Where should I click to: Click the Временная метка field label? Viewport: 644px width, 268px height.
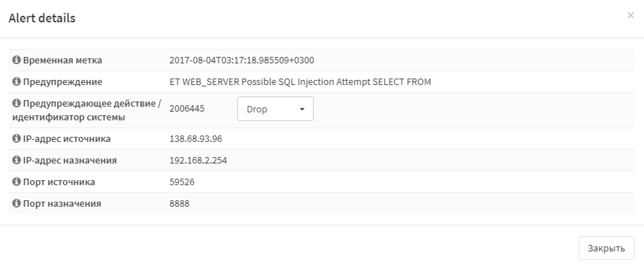click(x=62, y=60)
